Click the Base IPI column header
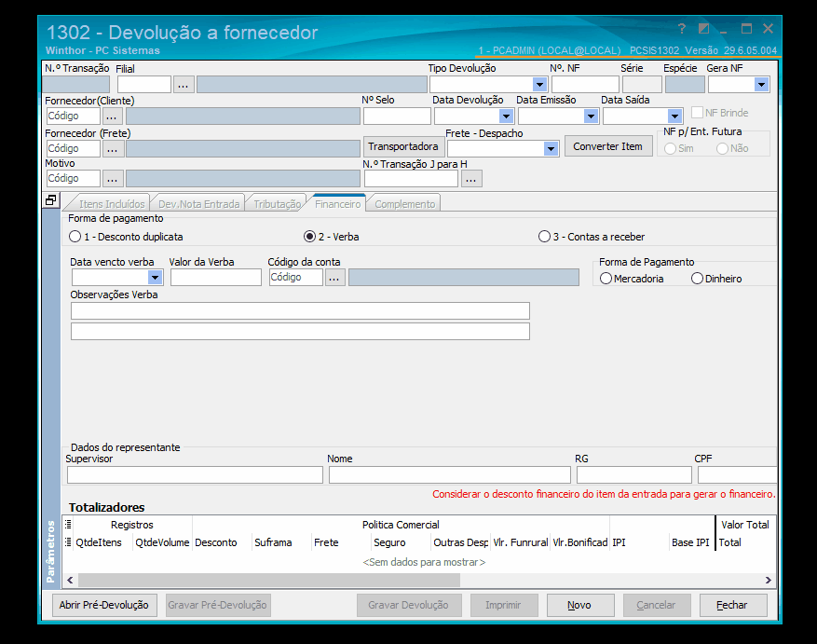Viewport: 817px width, 644px height. [x=691, y=542]
